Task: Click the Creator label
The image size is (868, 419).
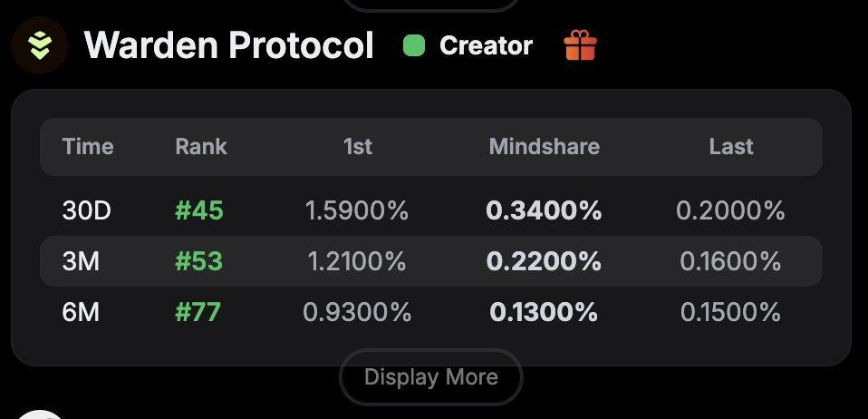Action: pos(486,45)
